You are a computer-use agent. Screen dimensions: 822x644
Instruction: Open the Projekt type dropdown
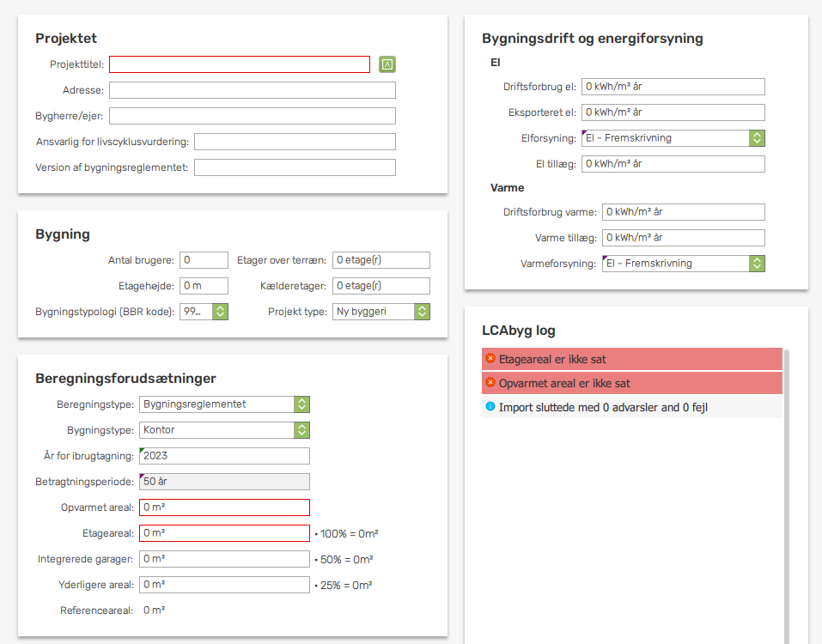pyautogui.click(x=381, y=311)
